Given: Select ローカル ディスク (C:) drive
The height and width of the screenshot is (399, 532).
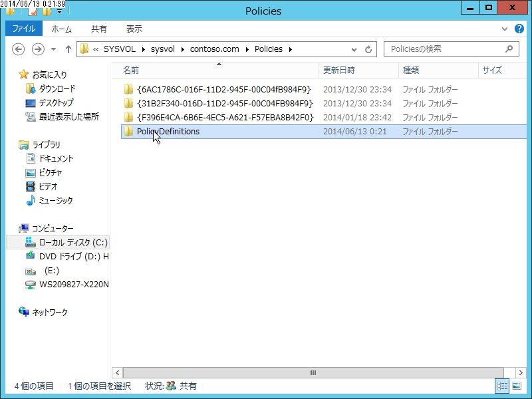Looking at the screenshot, I should (73, 242).
